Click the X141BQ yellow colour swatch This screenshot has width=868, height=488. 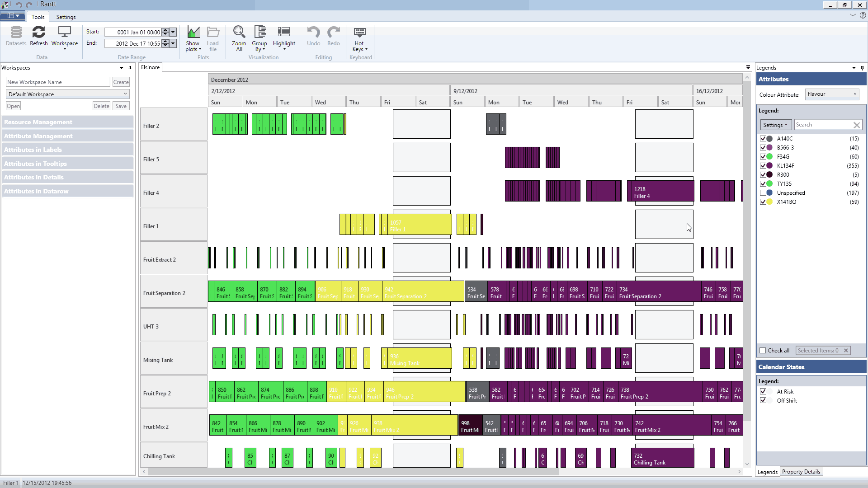pos(770,202)
